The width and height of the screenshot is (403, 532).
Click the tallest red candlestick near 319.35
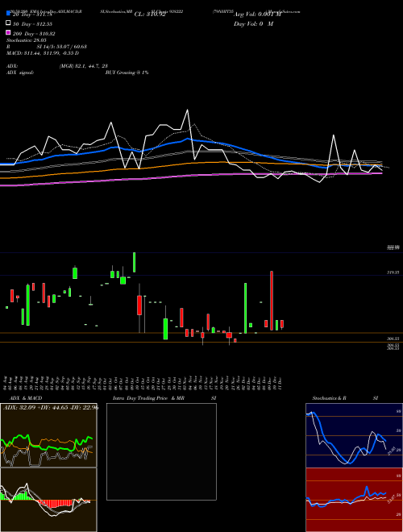click(x=272, y=301)
